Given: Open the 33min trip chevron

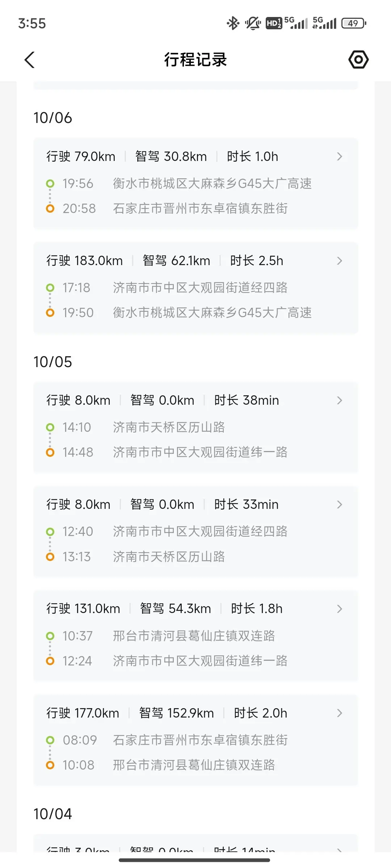Looking at the screenshot, I should coord(339,505).
